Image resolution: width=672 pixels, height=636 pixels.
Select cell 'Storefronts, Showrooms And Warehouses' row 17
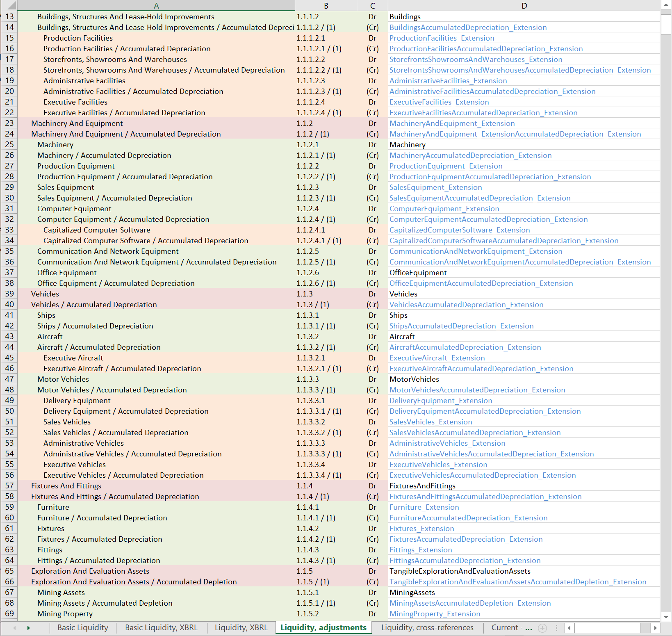[x=156, y=59]
